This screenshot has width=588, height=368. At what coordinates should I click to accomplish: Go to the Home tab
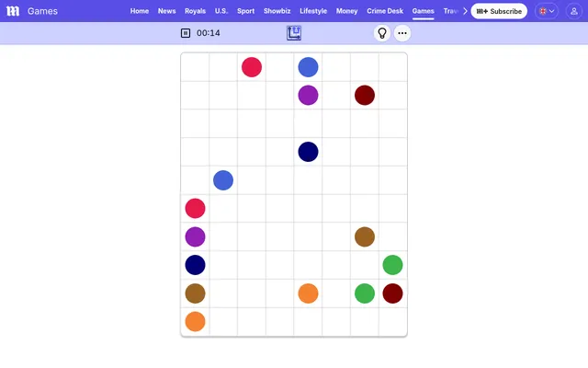[140, 11]
